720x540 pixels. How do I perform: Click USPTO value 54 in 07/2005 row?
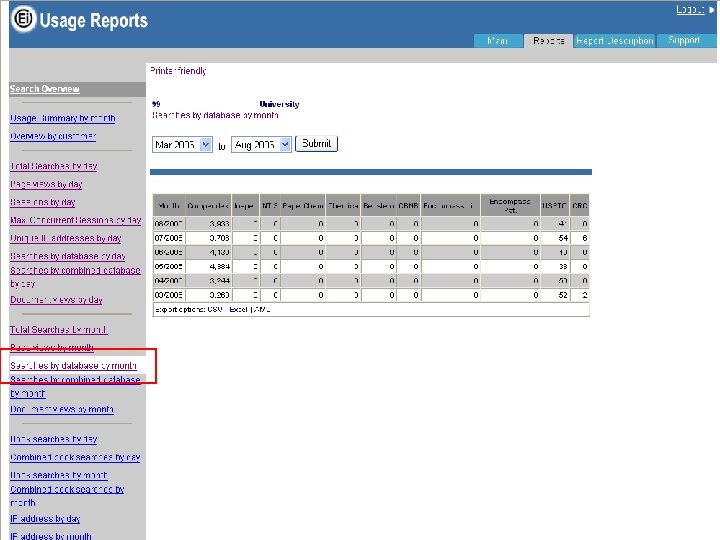click(555, 238)
